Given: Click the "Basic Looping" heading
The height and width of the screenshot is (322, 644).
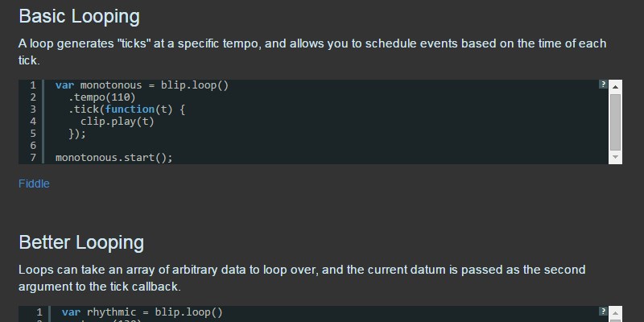Looking at the screenshot, I should (79, 16).
